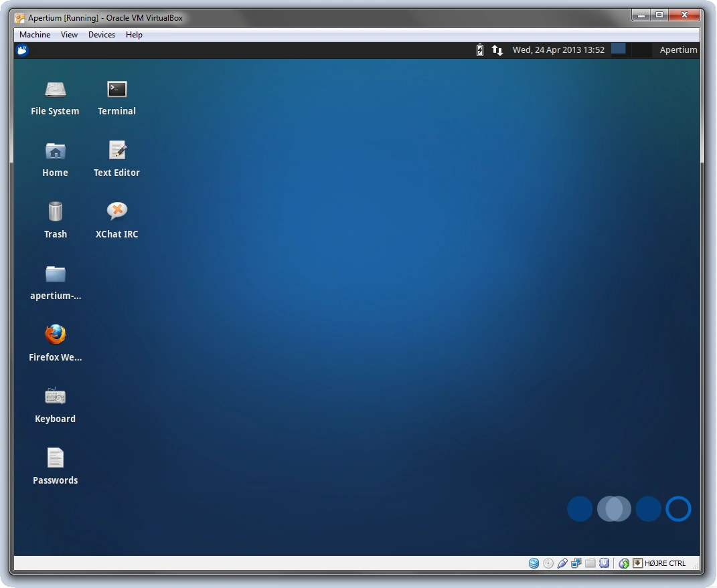Start Firefox Web Browser
717x588 pixels.
point(55,334)
